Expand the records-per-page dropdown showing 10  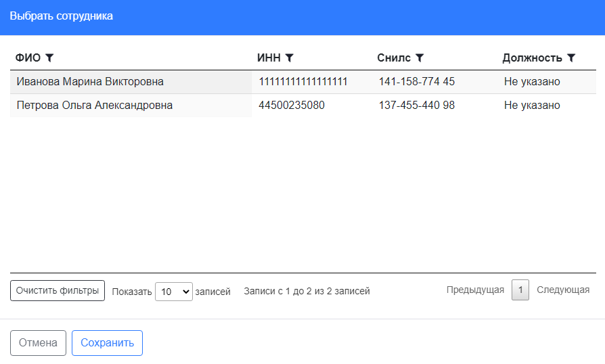coord(174,292)
